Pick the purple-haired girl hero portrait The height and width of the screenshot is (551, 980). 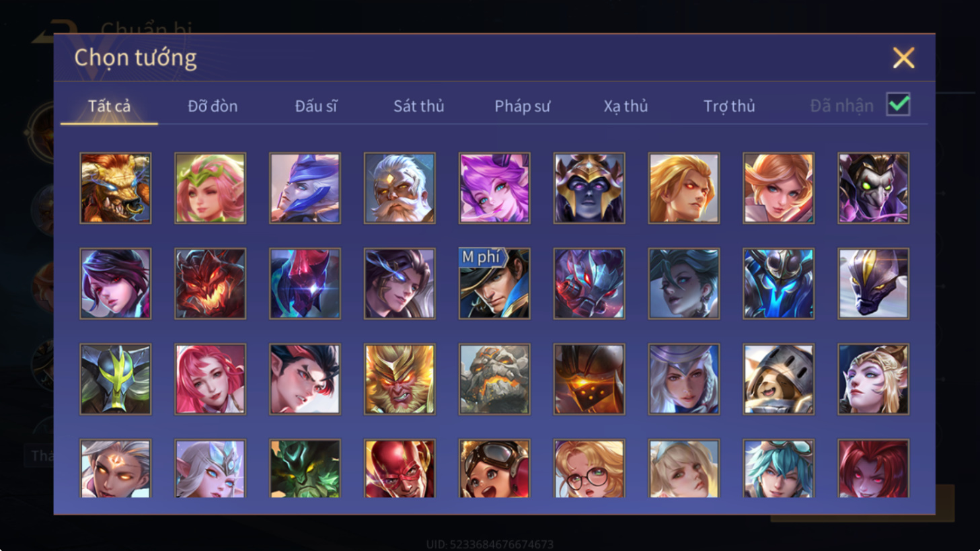click(x=494, y=188)
